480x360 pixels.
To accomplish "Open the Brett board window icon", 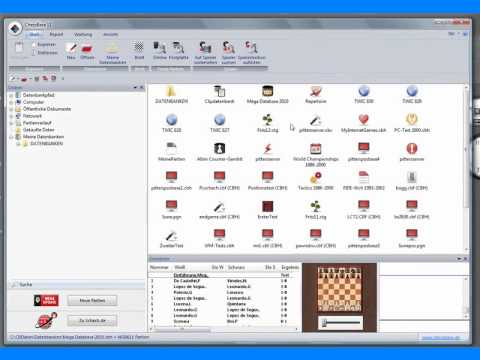I will (139, 51).
